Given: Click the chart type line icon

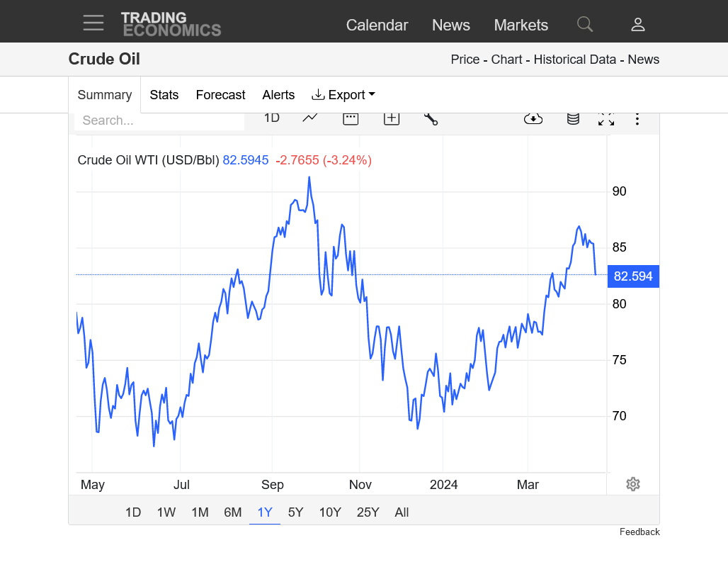Looking at the screenshot, I should 310,118.
